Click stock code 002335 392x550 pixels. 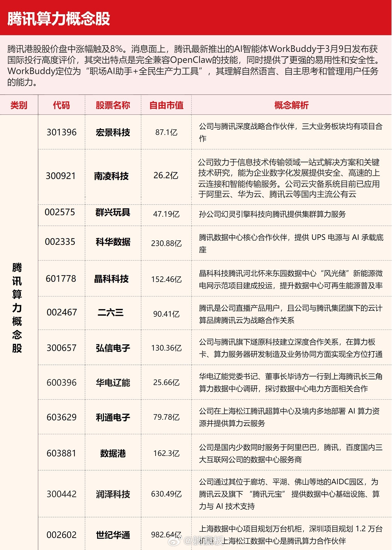(60, 241)
